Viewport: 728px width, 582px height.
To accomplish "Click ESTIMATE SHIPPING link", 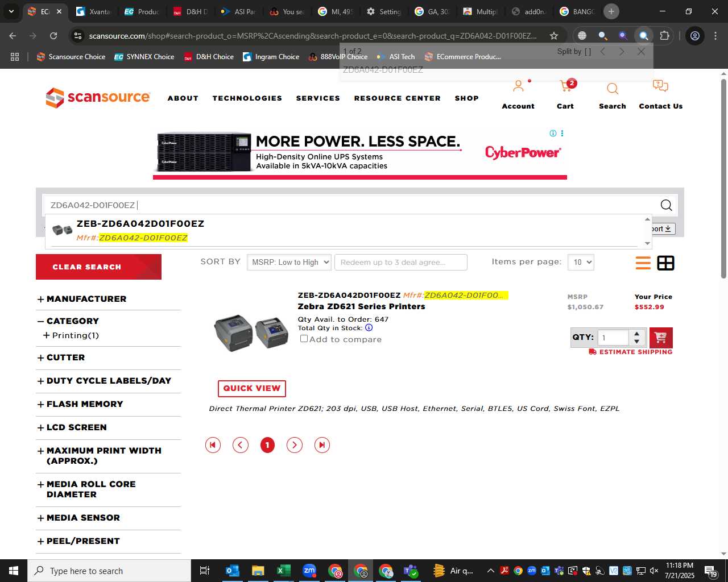I will click(x=631, y=352).
